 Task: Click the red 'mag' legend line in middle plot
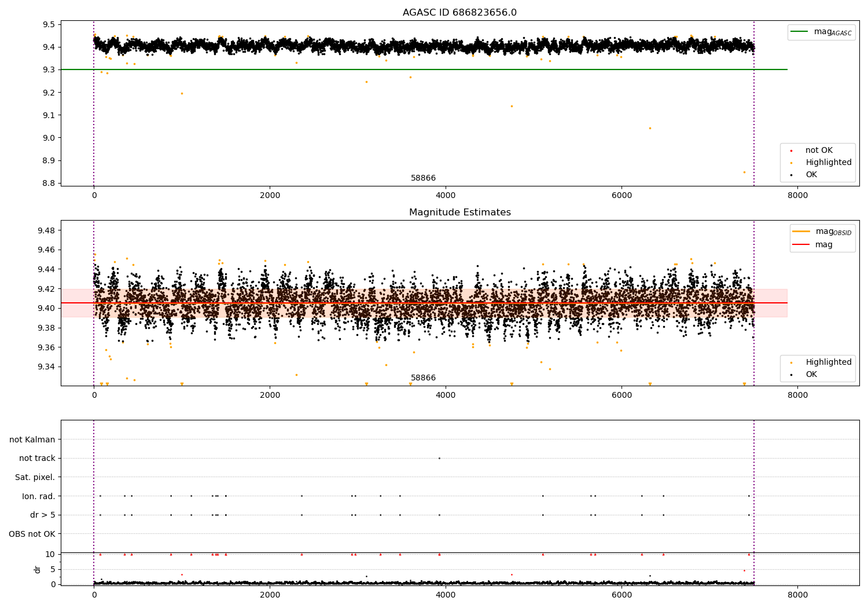point(801,245)
